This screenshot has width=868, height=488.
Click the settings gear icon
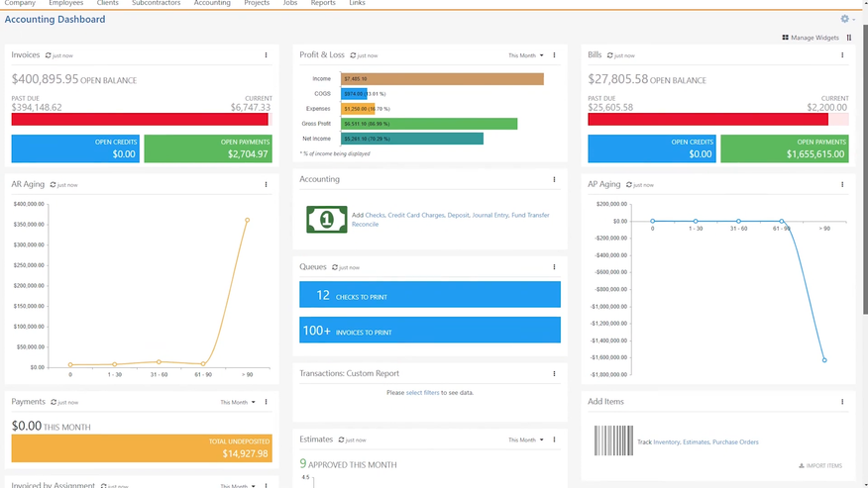[844, 19]
